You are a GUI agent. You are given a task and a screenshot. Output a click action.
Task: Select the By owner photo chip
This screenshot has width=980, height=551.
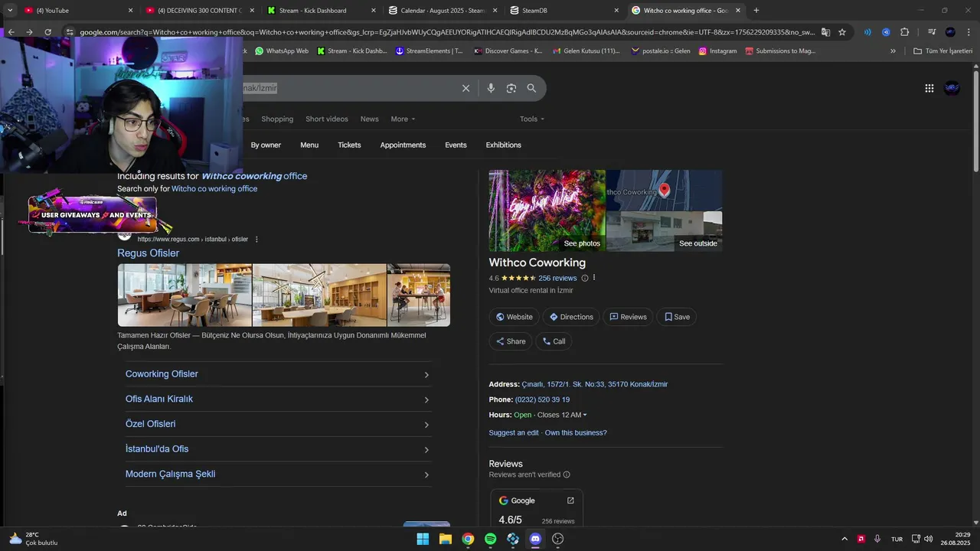(265, 145)
